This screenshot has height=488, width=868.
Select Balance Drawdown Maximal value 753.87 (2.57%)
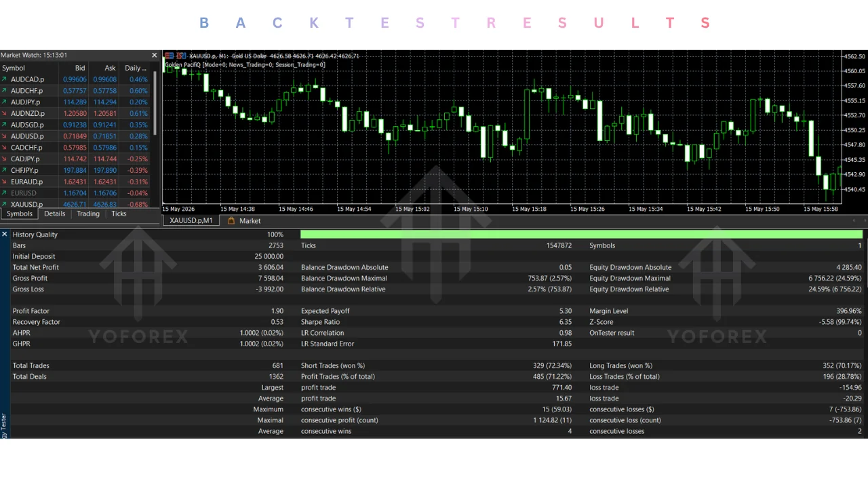550,278
